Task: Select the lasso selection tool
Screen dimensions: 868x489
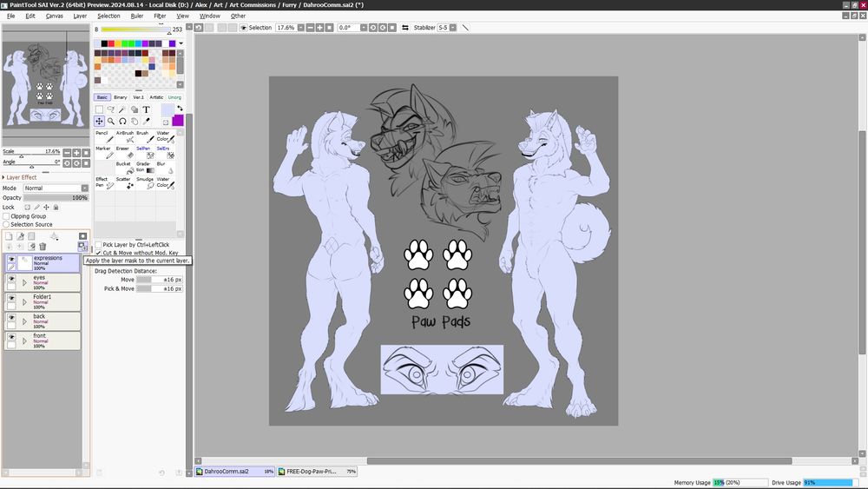Action: [x=111, y=109]
